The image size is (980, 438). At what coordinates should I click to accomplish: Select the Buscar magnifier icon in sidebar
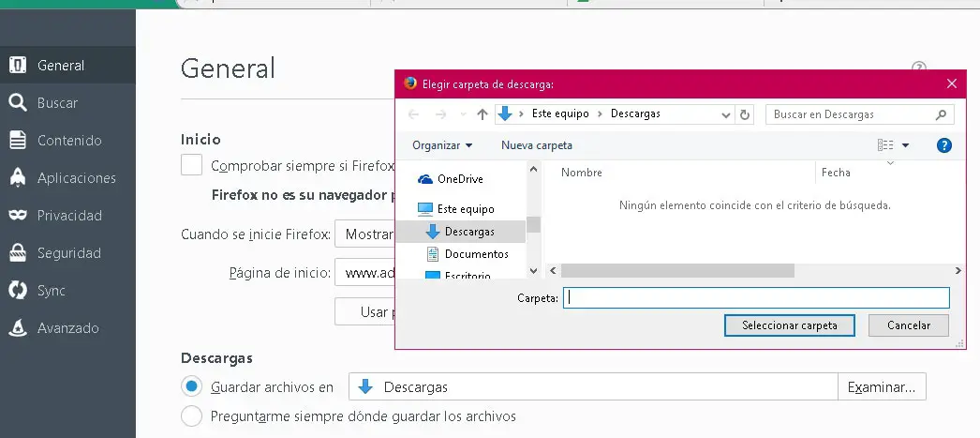(18, 102)
